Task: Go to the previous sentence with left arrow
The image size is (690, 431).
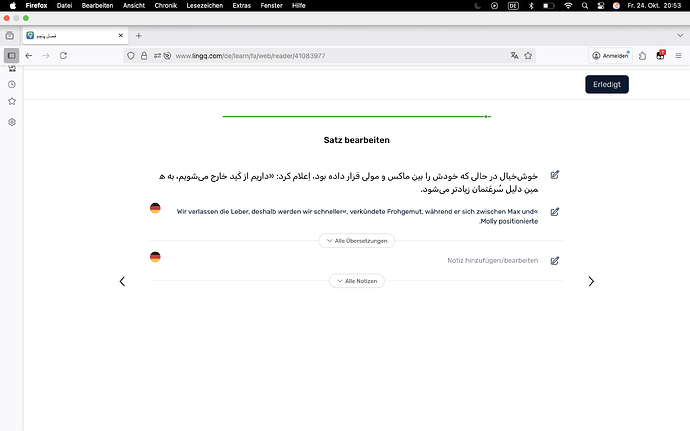Action: pos(122,281)
